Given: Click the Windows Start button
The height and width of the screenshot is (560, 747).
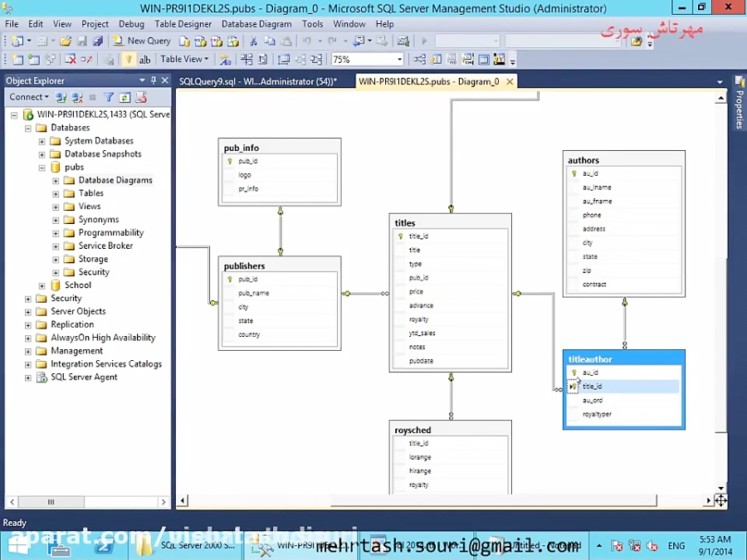Looking at the screenshot, I should pyautogui.click(x=18, y=546).
